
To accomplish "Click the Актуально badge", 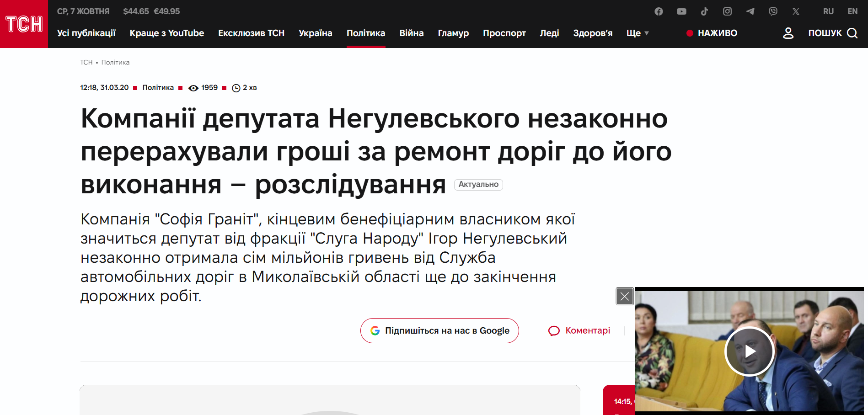I will point(478,185).
